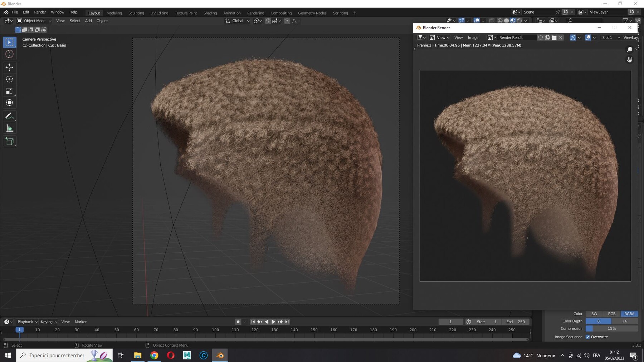The image size is (644, 362).
Task: Open the Keying dropdown in timeline
Action: [49, 322]
